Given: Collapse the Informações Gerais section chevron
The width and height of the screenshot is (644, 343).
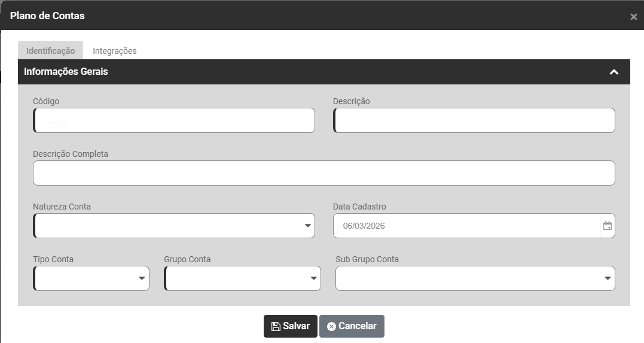Looking at the screenshot, I should click(x=614, y=72).
